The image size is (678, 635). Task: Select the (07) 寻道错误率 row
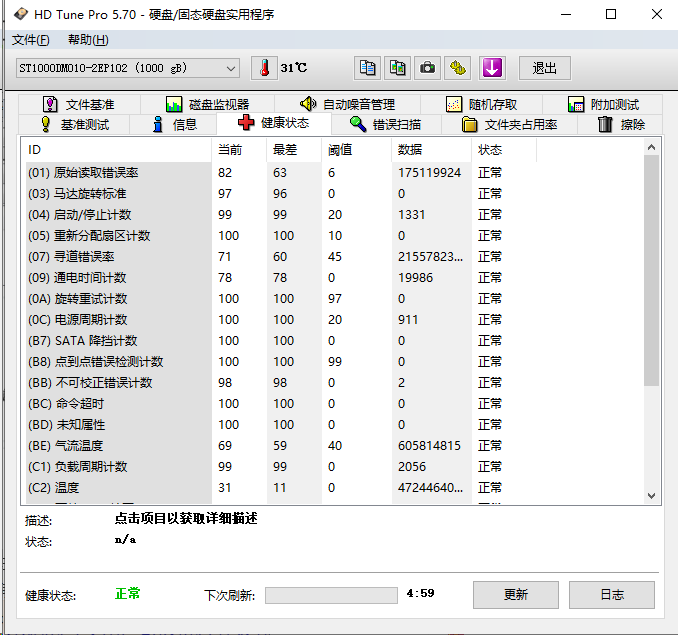coord(281,257)
